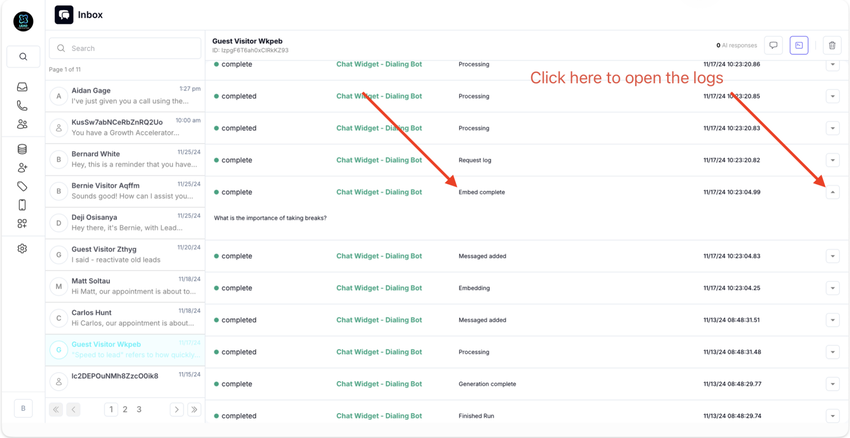Viewport: 850px width, 438px height.
Task: Expand the Processing log at 10:23:20.83
Action: pyautogui.click(x=833, y=128)
